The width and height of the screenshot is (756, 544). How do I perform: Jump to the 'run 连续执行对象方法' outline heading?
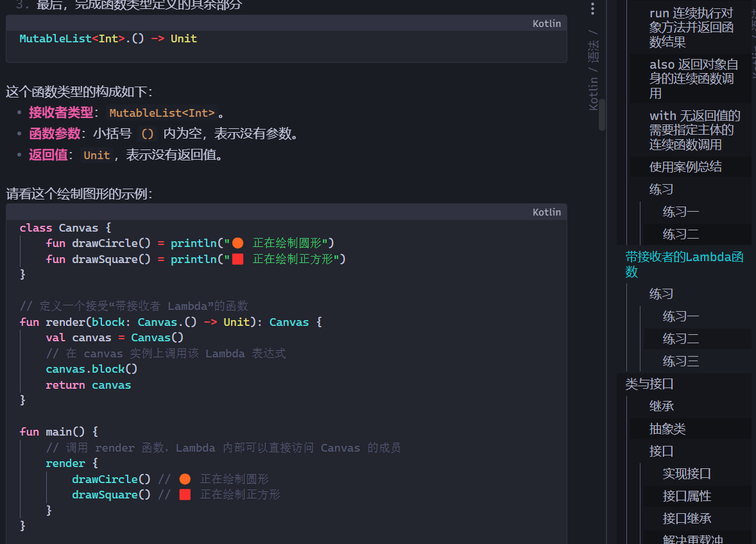pyautogui.click(x=691, y=28)
